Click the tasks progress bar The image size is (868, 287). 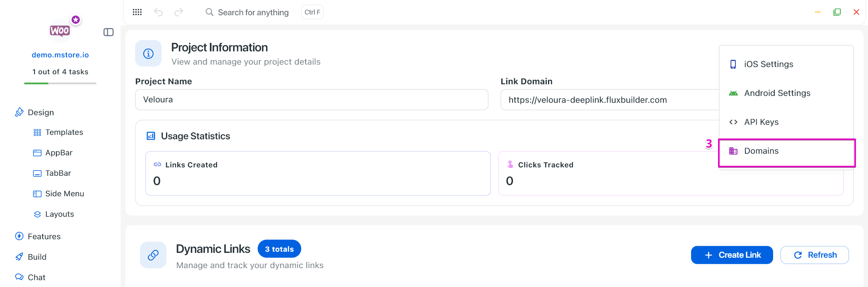60,83
